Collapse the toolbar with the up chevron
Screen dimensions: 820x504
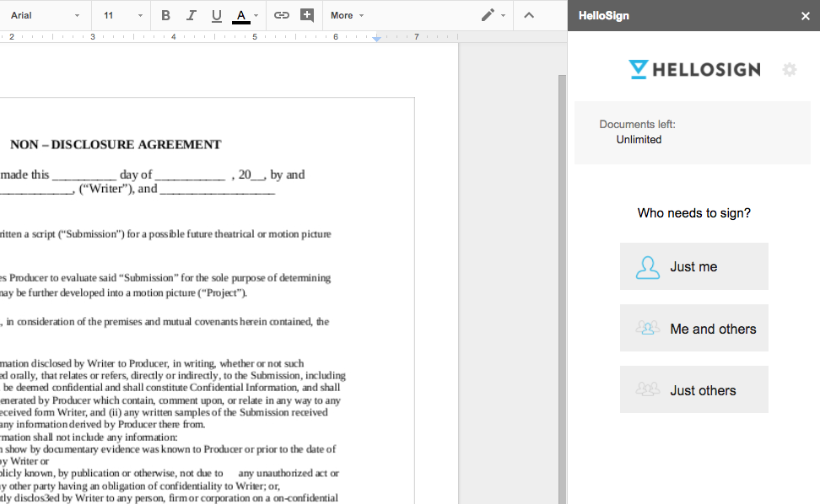(x=529, y=15)
